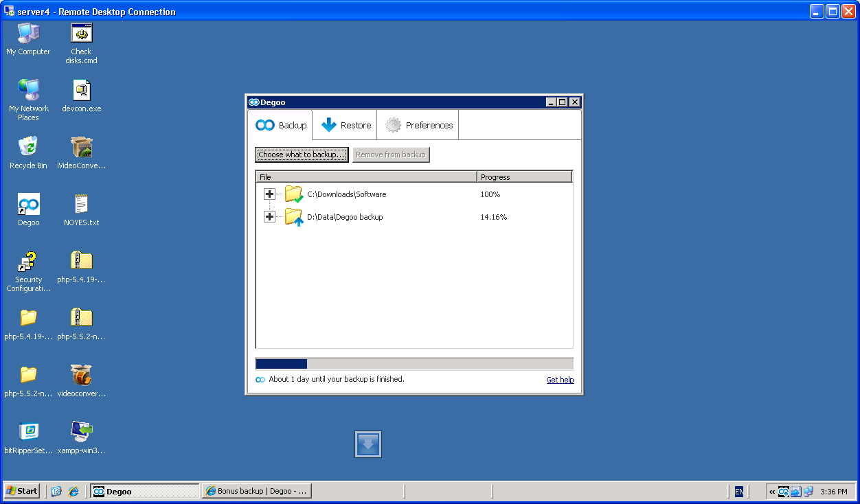Select the Degoo desktop shortcut
Screen dimensions: 860x504
pos(28,204)
